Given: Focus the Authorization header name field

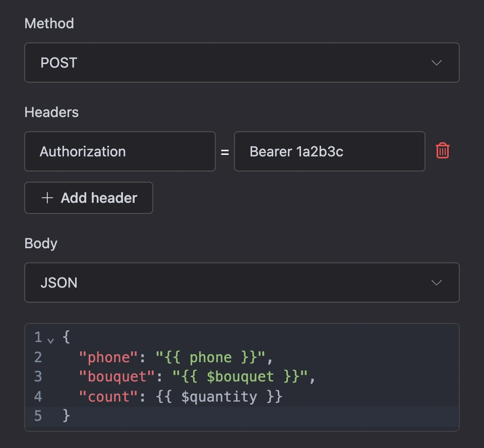Looking at the screenshot, I should pyautogui.click(x=120, y=151).
